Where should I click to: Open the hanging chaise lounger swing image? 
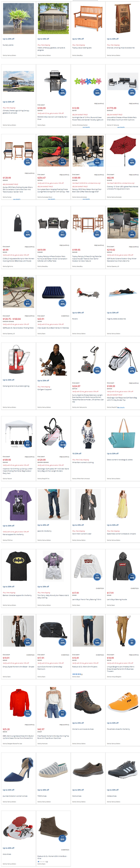[x=53, y=151]
